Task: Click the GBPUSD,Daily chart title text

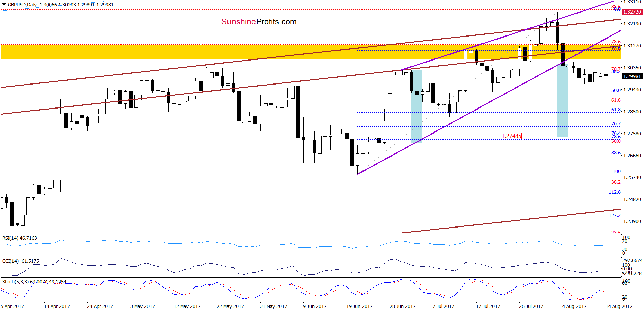Action: [23, 5]
